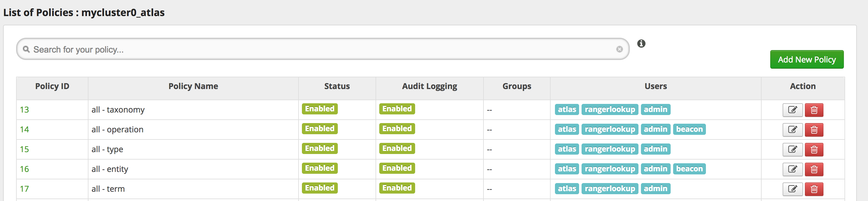Click the atlas user tag in taxonomy row
This screenshot has height=201, width=868.
(x=567, y=109)
